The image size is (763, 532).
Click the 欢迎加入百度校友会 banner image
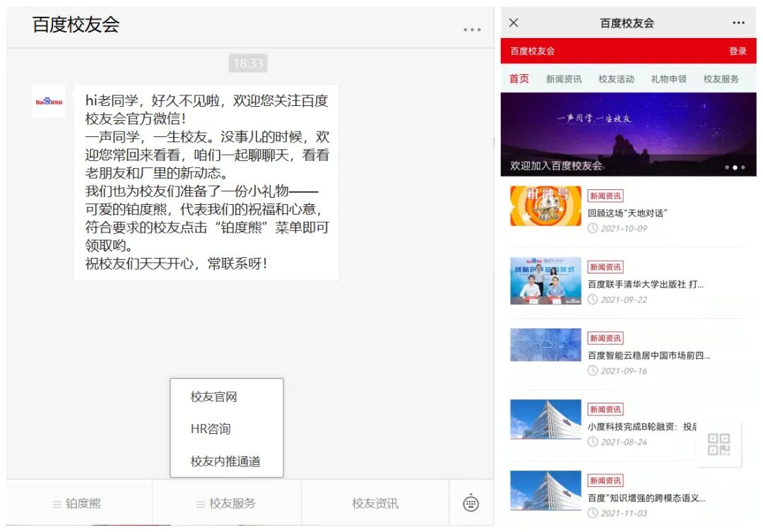(628, 134)
